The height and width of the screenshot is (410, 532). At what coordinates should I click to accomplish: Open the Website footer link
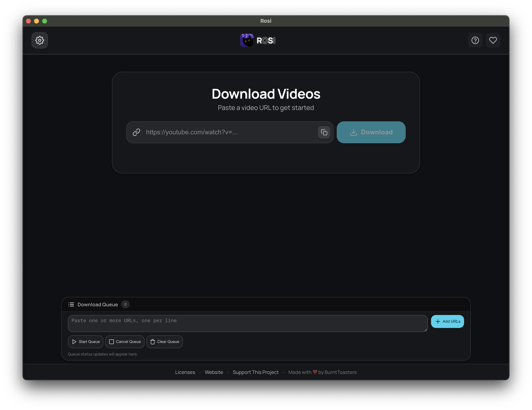pos(214,372)
